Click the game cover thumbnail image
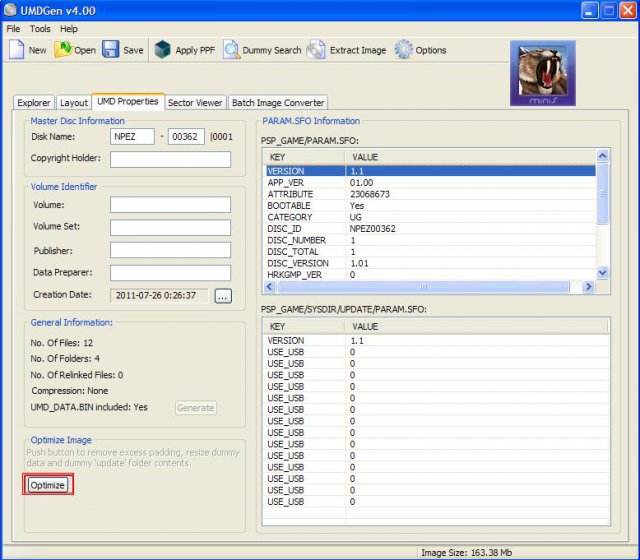Image resolution: width=640 pixels, height=560 pixels. [x=543, y=72]
